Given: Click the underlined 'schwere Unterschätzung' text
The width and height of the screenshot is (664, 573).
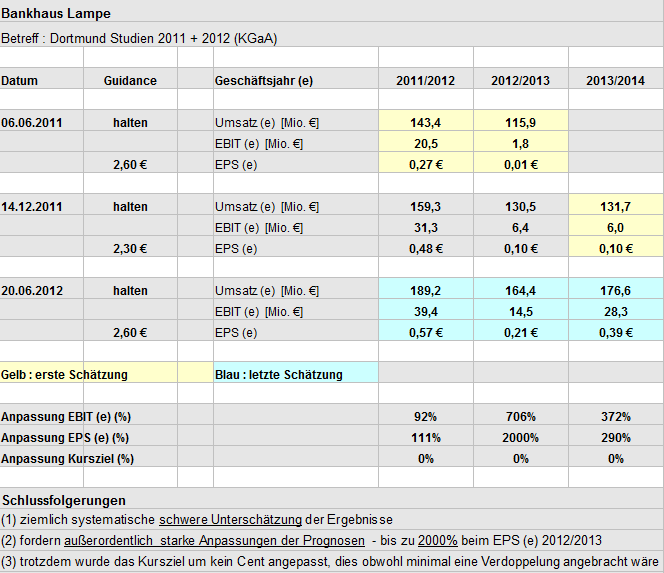Looking at the screenshot, I should pos(230,520).
